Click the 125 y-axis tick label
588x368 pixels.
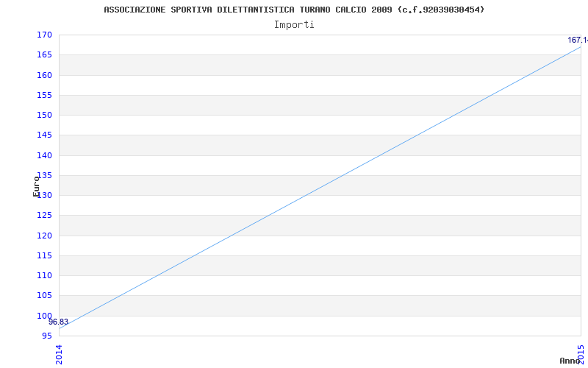click(44, 216)
